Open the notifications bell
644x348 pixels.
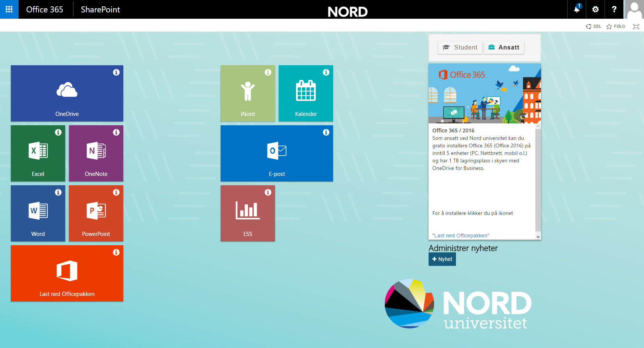click(x=577, y=9)
